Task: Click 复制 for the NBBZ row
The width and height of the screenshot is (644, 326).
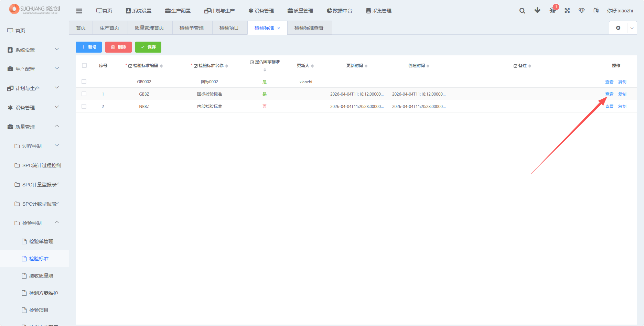Action: pos(622,107)
